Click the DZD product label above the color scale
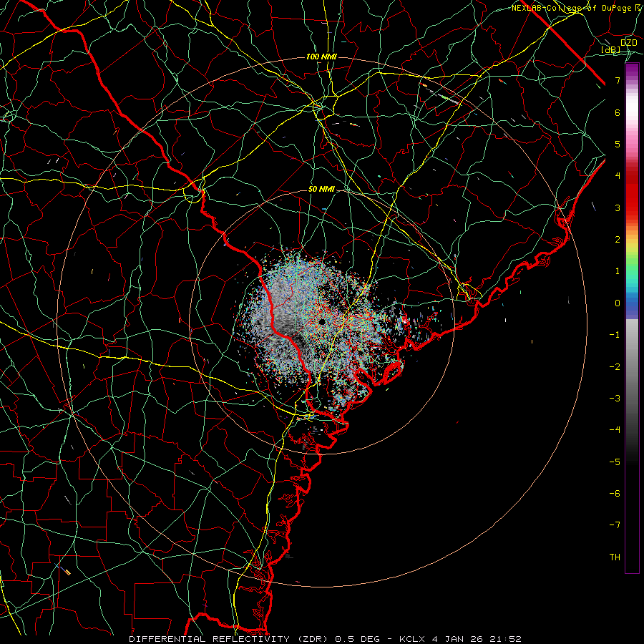This screenshot has height=644, width=644. (x=628, y=43)
